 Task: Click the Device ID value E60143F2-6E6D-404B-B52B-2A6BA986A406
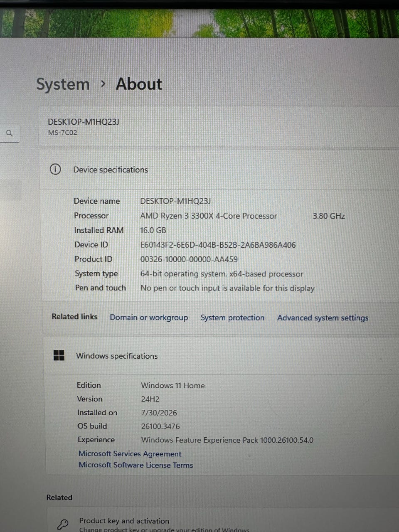tap(218, 245)
